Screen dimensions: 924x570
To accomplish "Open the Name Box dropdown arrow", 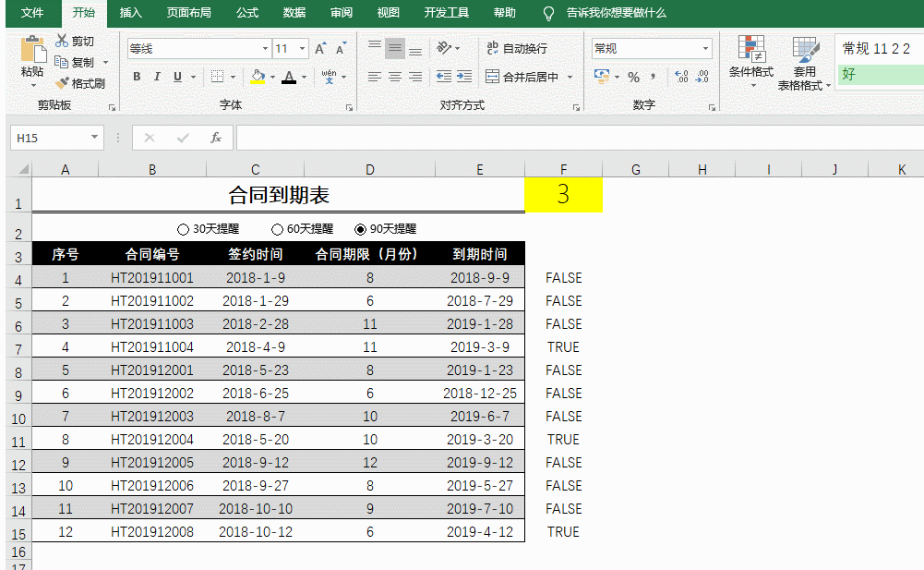I will point(94,138).
